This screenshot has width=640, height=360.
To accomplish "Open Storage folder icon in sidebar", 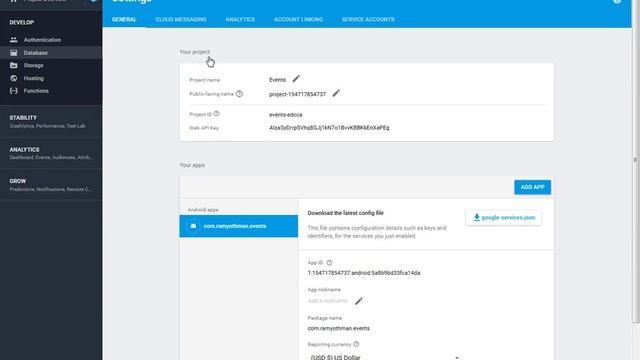I will [x=14, y=65].
